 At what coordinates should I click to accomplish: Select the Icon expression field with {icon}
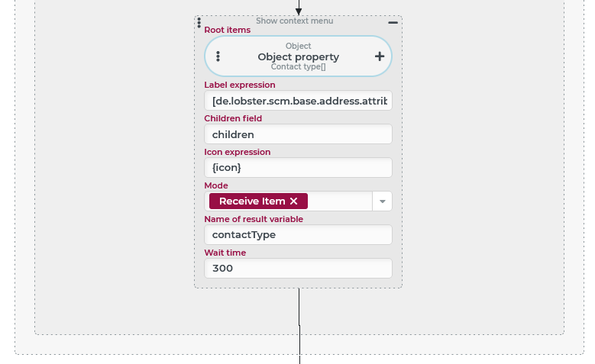pyautogui.click(x=298, y=168)
